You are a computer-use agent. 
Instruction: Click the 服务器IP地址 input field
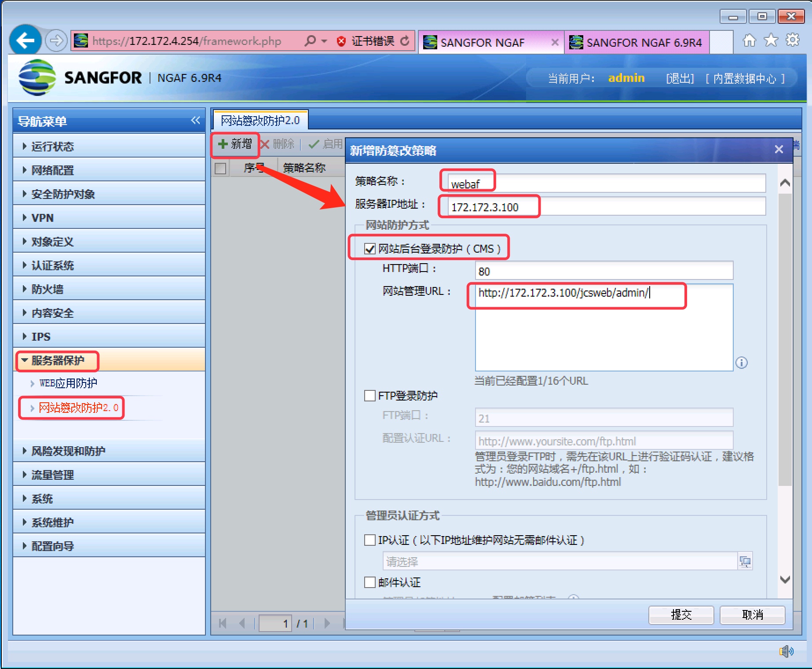click(x=607, y=206)
